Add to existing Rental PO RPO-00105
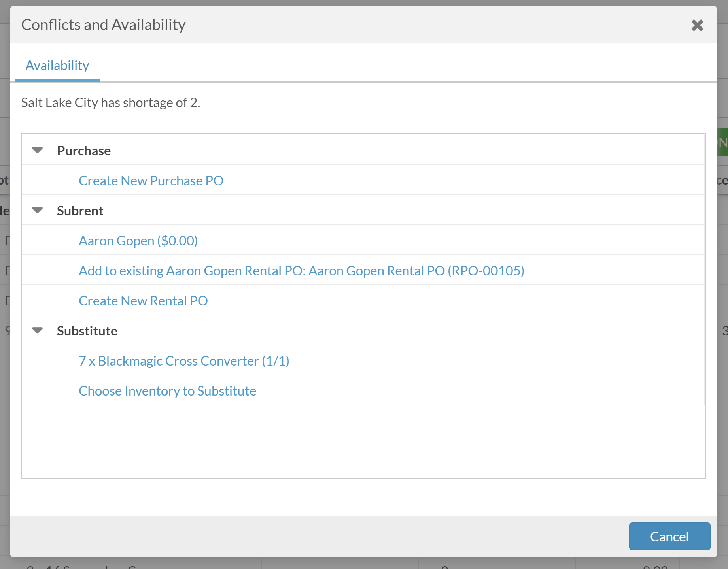This screenshot has height=569, width=728. pos(301,271)
